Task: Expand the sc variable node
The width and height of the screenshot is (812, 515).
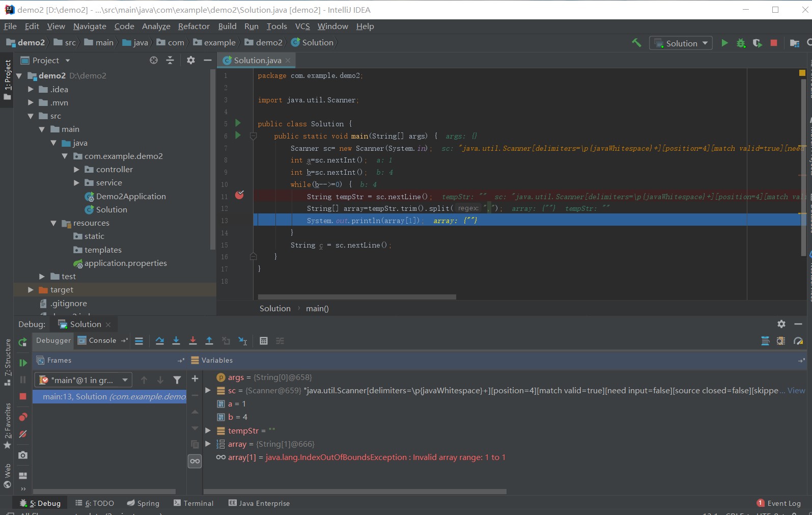Action: 208,390
